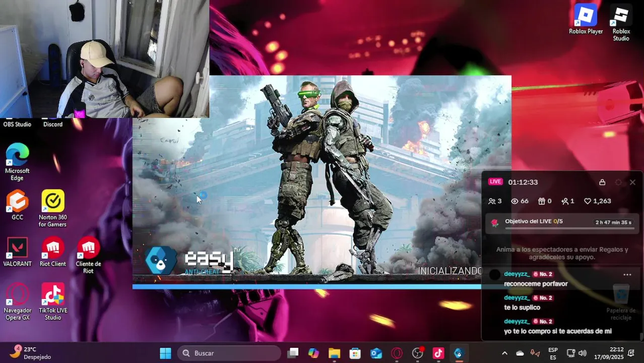Screen dimensions: 644x363
Task: Select comment 'yo te lo compro si te acuerdas de mi'
Action: point(557,331)
